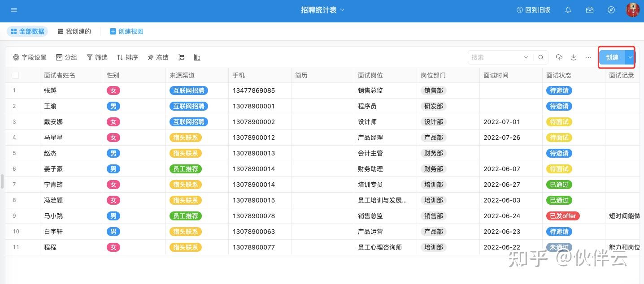Open 筛选 filter tool
Image resolution: width=644 pixels, height=284 pixels.
(97, 57)
